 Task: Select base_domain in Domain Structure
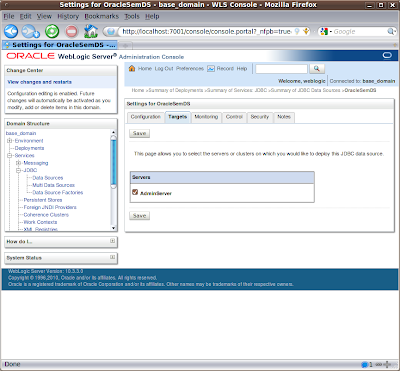click(21, 133)
